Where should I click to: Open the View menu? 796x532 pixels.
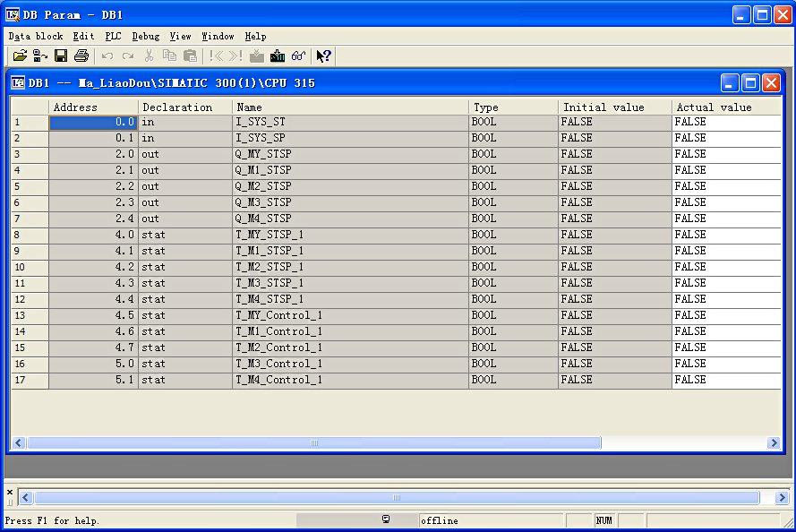click(x=180, y=36)
